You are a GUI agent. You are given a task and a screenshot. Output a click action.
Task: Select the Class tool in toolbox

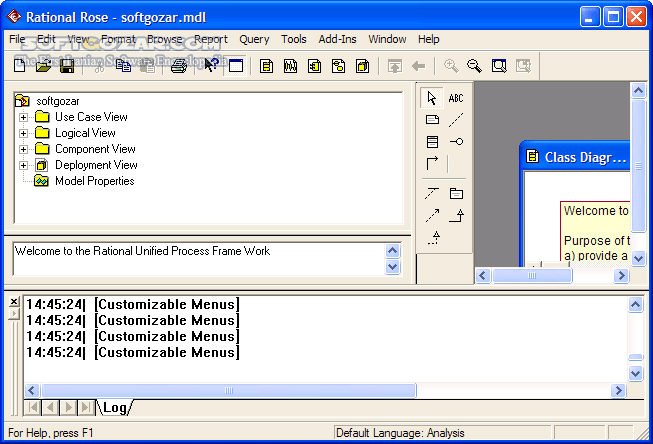tap(432, 142)
